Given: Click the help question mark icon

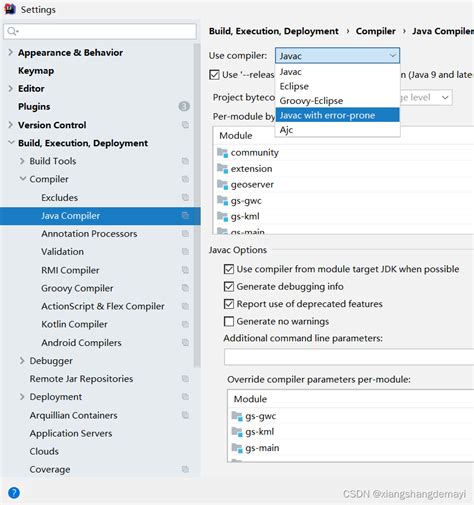Looking at the screenshot, I should point(14,493).
